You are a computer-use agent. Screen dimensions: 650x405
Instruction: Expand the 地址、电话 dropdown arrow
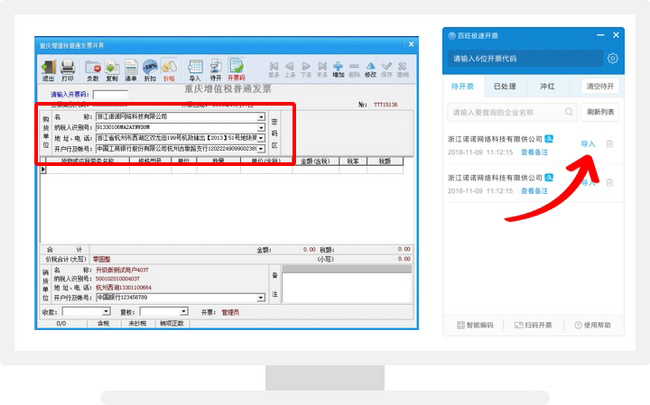pos(261,139)
